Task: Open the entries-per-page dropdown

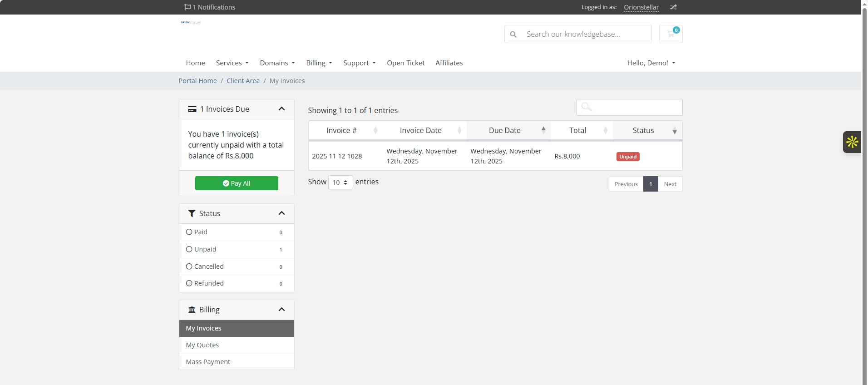Action: [340, 183]
